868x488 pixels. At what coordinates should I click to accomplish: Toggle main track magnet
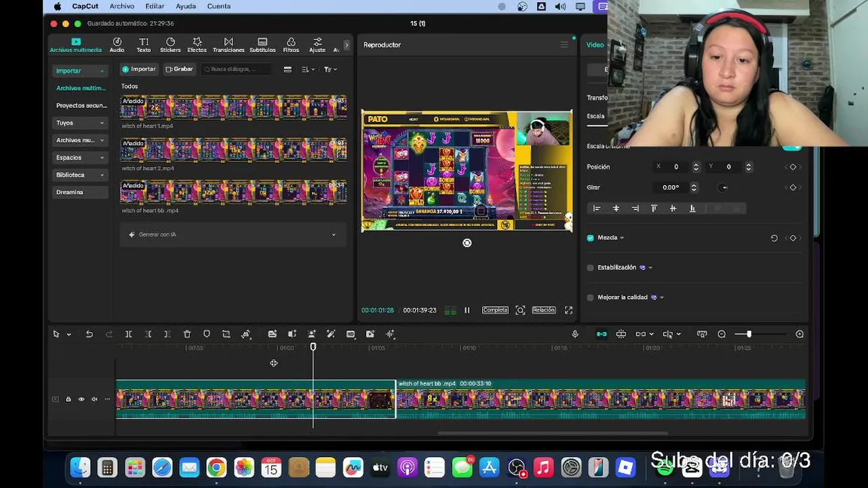(x=601, y=334)
